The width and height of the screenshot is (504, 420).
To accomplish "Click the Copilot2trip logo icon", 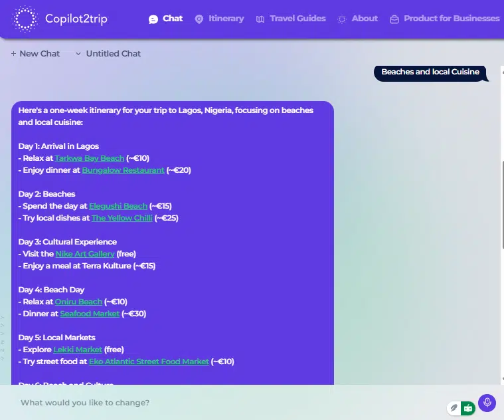I will [25, 19].
